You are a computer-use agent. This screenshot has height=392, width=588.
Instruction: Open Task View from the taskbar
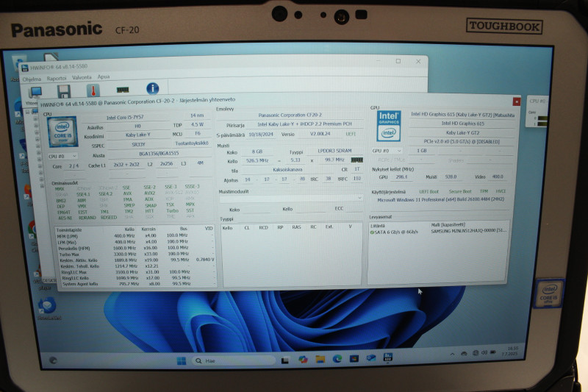tap(285, 360)
